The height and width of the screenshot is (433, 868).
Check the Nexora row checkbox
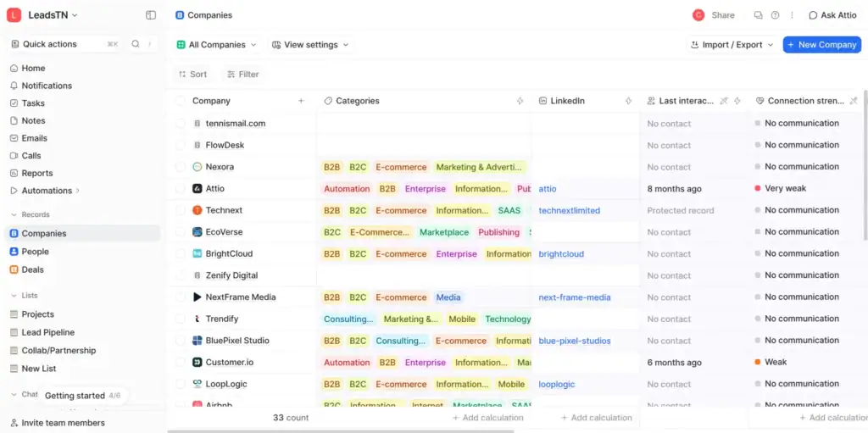click(181, 167)
